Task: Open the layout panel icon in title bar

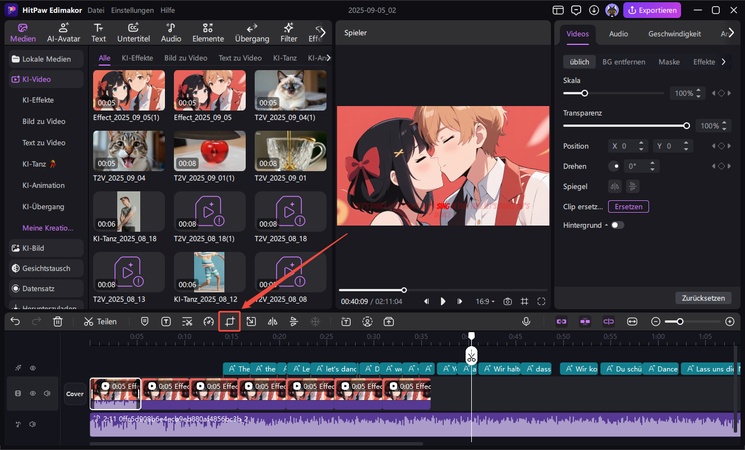Action: (558, 10)
